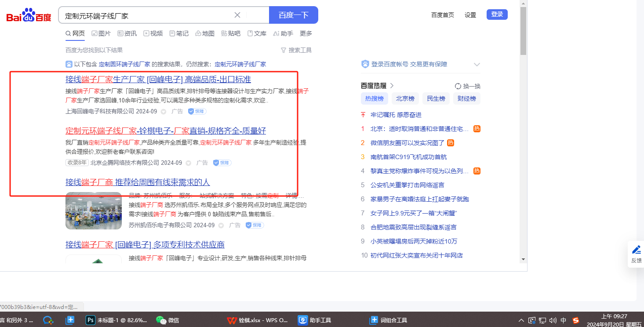This screenshot has width=644, height=327.
Task: Click the page vertical scrollbar thumb
Action: pyautogui.click(x=523, y=31)
